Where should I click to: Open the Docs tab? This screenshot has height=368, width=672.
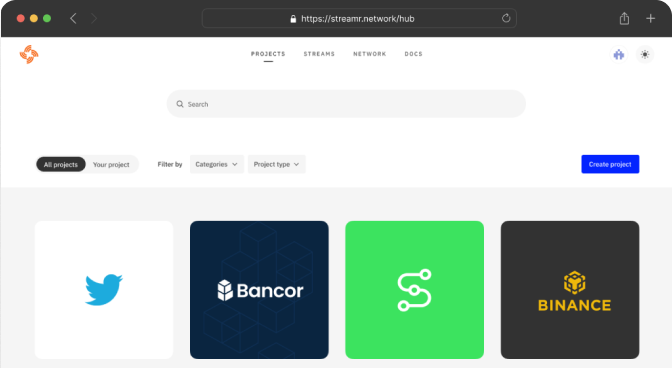coord(414,54)
